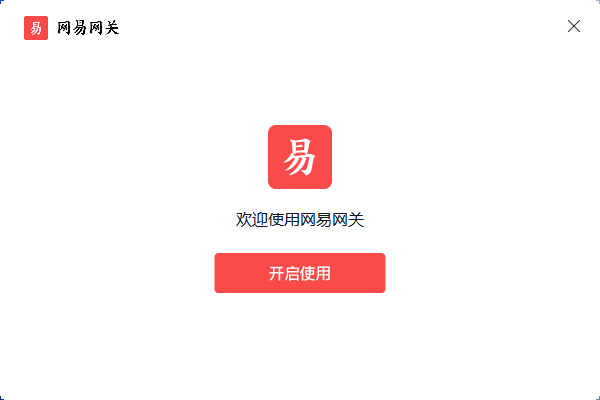Click the centered NetEase gateway logo tile
Viewport: 600px width, 400px height.
coord(300,157)
